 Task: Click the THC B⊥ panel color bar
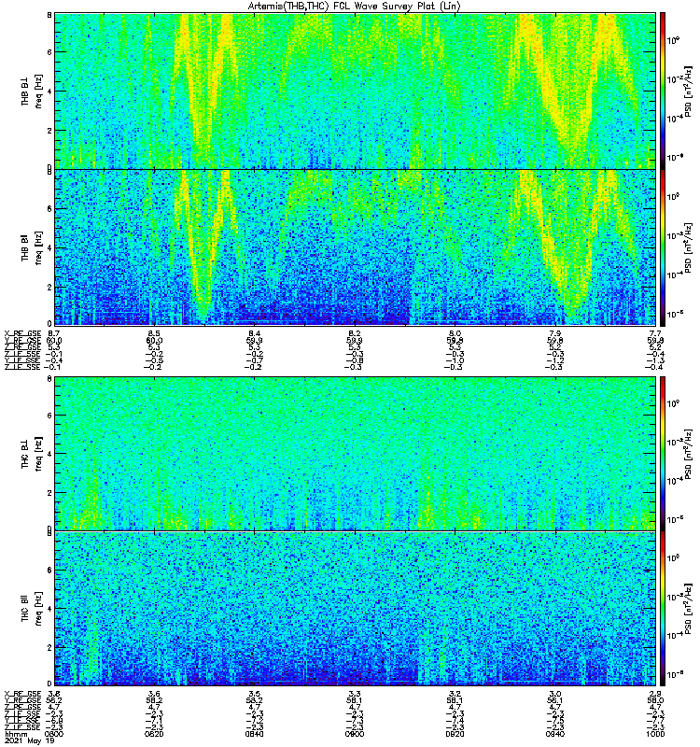tap(663, 454)
